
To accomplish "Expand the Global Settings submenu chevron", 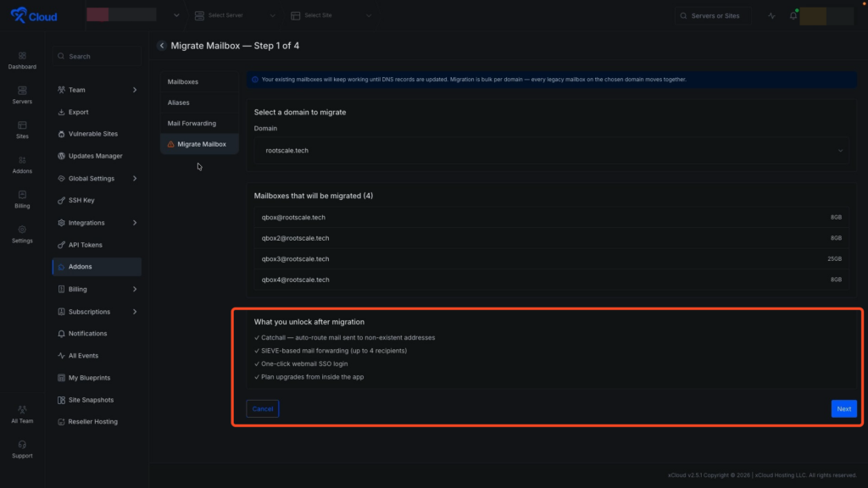I will [x=135, y=178].
